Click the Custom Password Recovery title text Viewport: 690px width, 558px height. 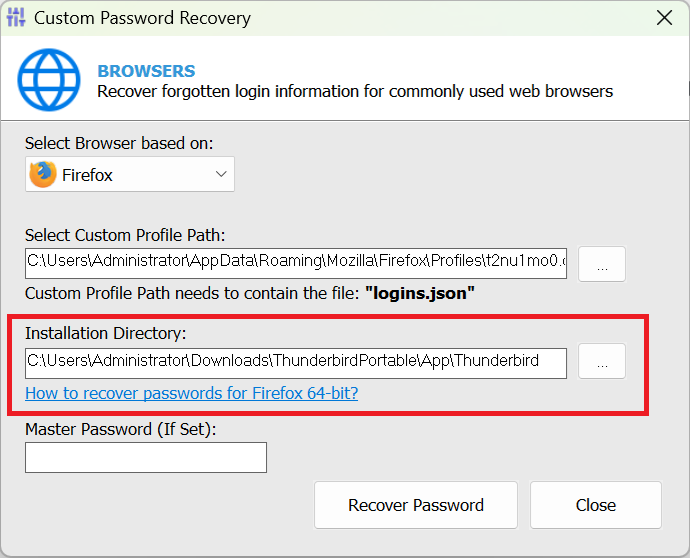(x=142, y=18)
